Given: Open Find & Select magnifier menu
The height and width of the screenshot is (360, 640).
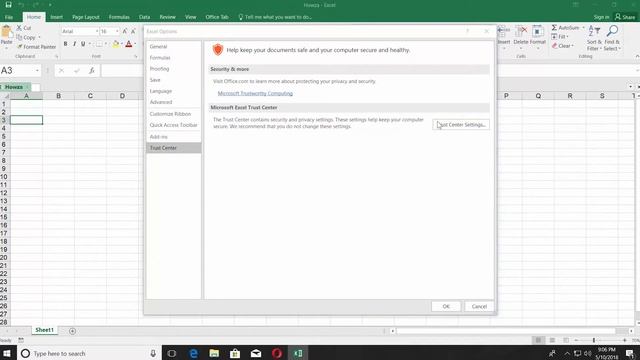Looking at the screenshot, I should (612, 38).
